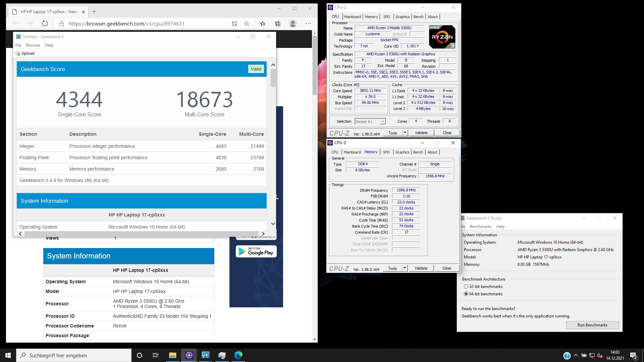The image size is (644, 362).
Task: Open Edge Settings and more menu
Action: [308, 23]
